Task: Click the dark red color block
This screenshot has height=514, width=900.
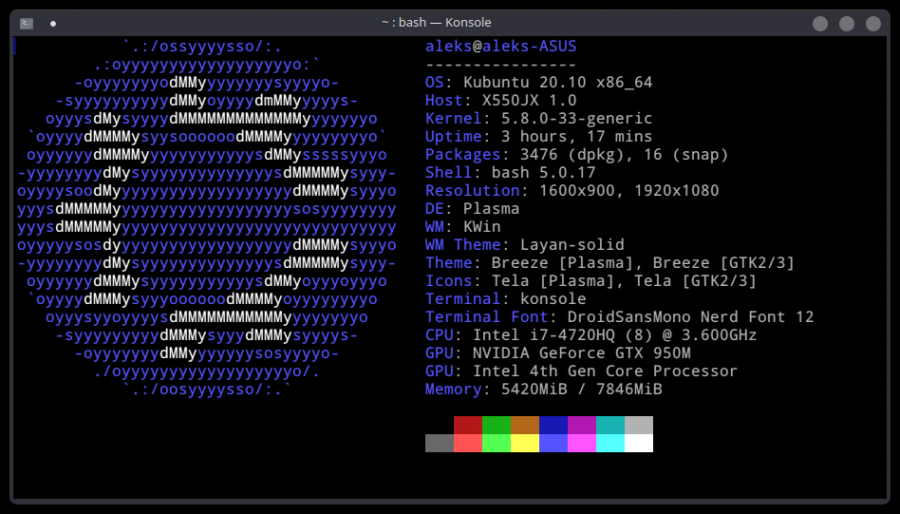Action: click(468, 425)
